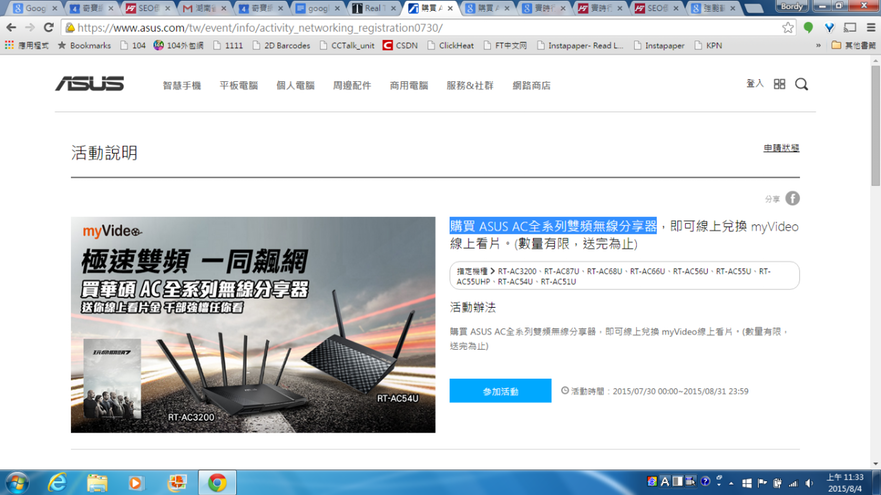Show hidden tray icons with the up arrow
881x495 pixels.
pos(731,483)
